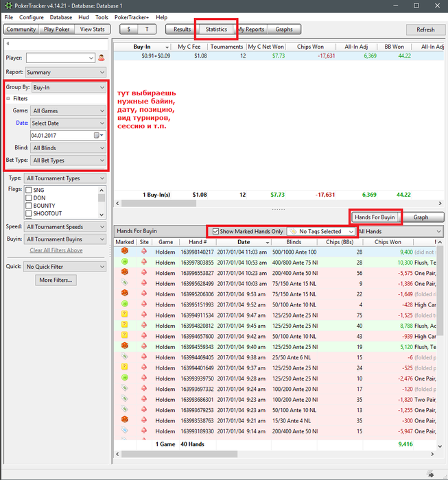The width and height of the screenshot is (448, 480).
Task: Click the horizontal scrollbar of the summary table
Action: click(158, 204)
